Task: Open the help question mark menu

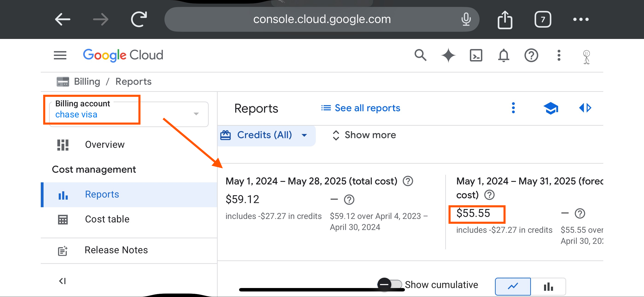Action: point(531,55)
